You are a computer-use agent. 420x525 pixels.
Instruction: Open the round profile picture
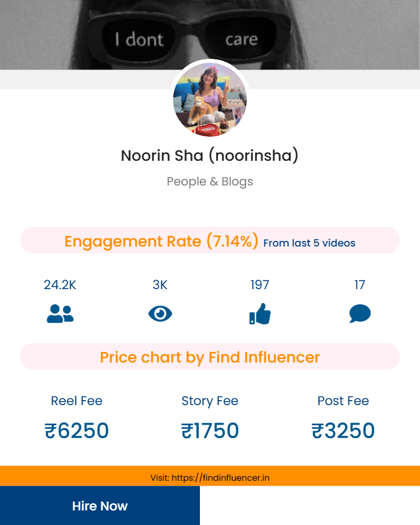pyautogui.click(x=210, y=100)
